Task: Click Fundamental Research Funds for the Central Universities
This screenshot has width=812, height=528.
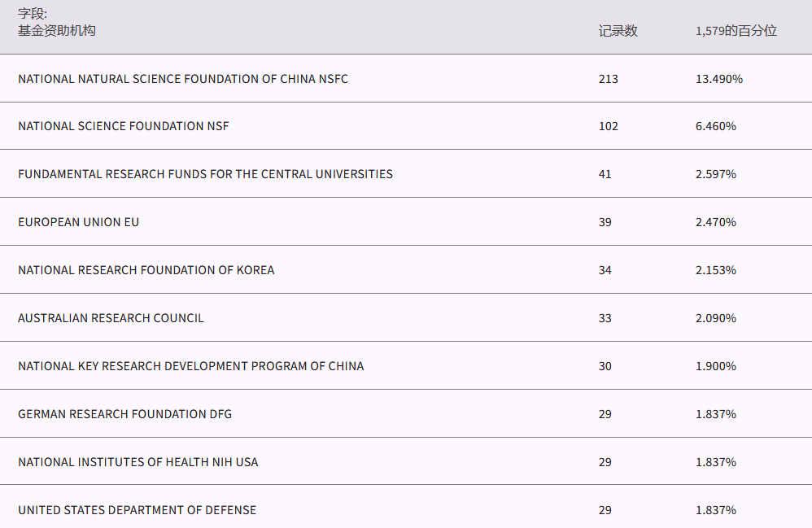Action: (x=205, y=174)
